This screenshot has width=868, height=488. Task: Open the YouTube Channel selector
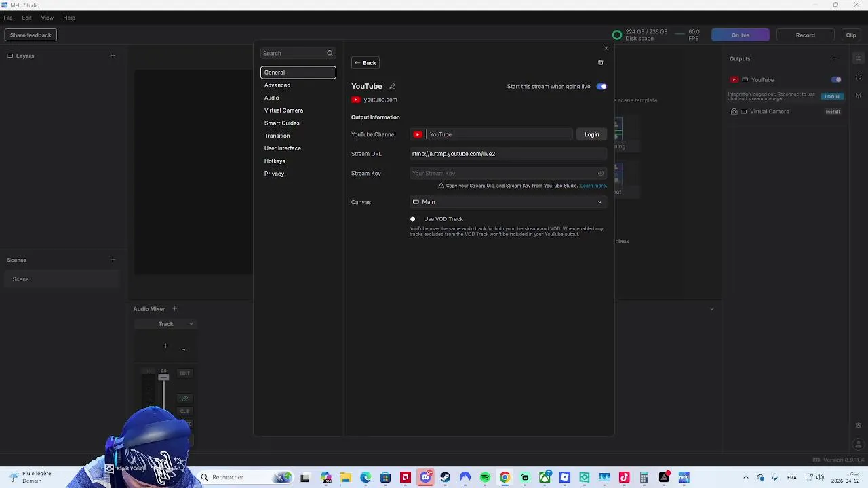pyautogui.click(x=492, y=134)
